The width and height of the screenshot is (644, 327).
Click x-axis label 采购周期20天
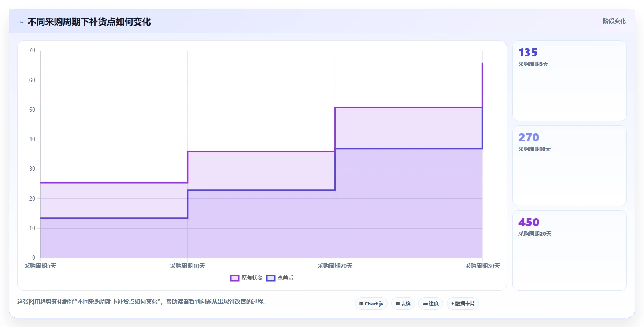(x=335, y=266)
